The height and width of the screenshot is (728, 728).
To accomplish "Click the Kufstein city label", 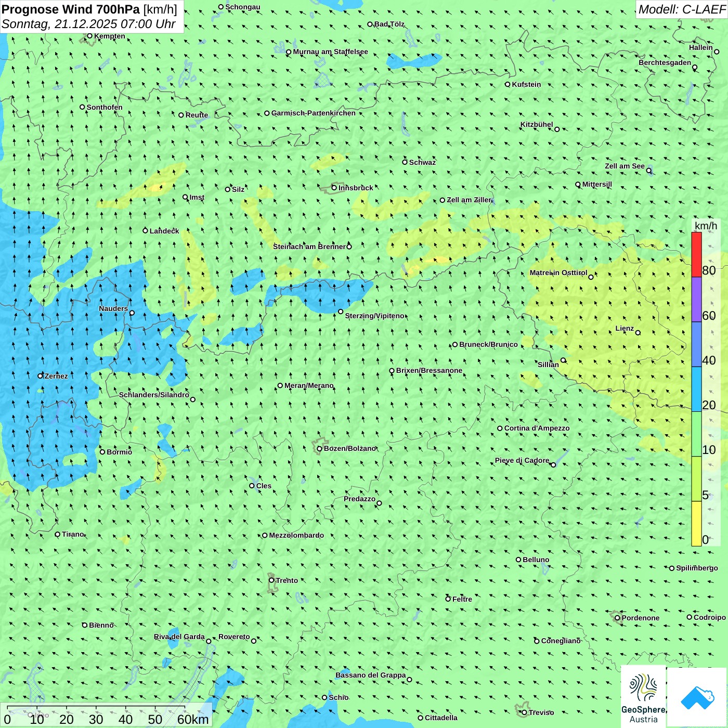I will pos(526,84).
